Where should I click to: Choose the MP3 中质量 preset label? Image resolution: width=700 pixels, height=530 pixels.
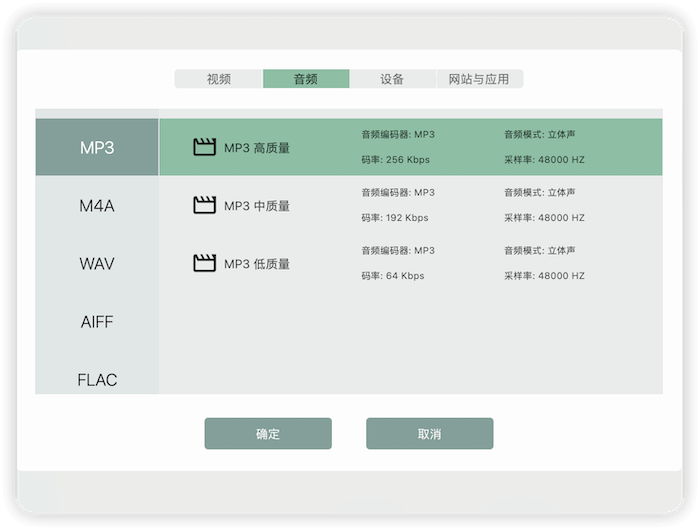[257, 206]
